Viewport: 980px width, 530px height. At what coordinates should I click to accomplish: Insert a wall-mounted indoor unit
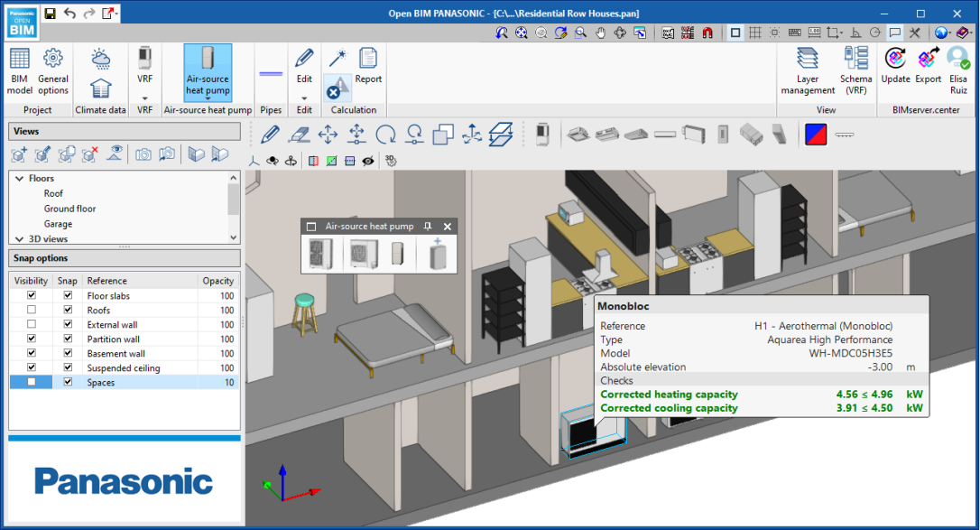(x=665, y=135)
